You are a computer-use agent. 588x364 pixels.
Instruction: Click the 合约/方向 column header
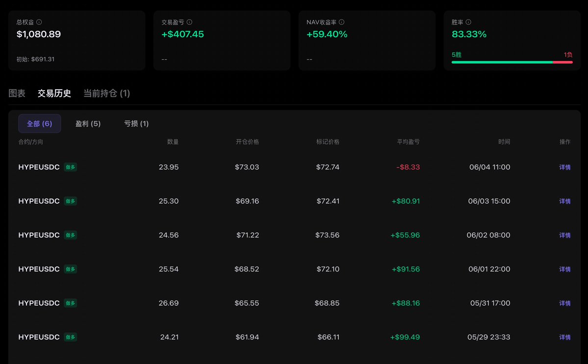31,142
